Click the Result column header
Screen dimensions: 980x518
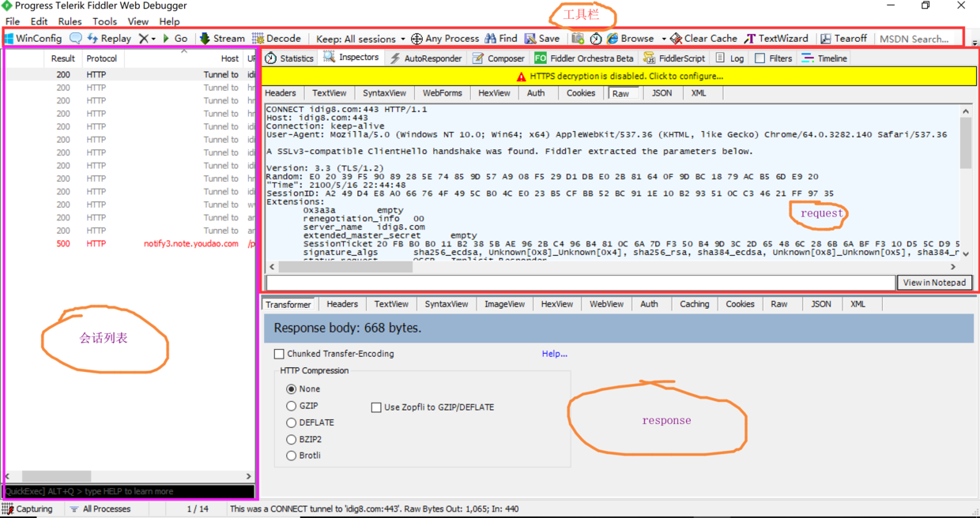coord(63,58)
